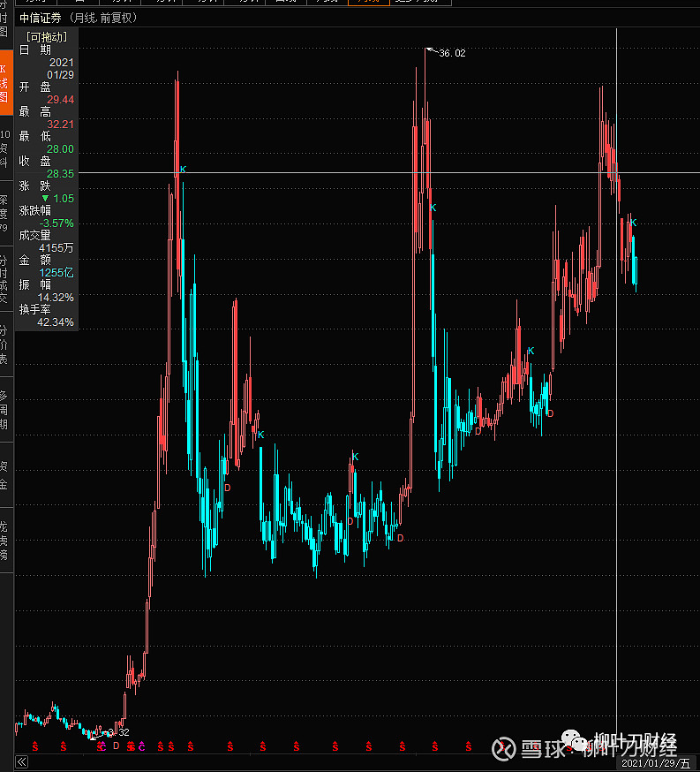
Task: Click the double-left-arrow collapse button below chart
Action: (22, 762)
